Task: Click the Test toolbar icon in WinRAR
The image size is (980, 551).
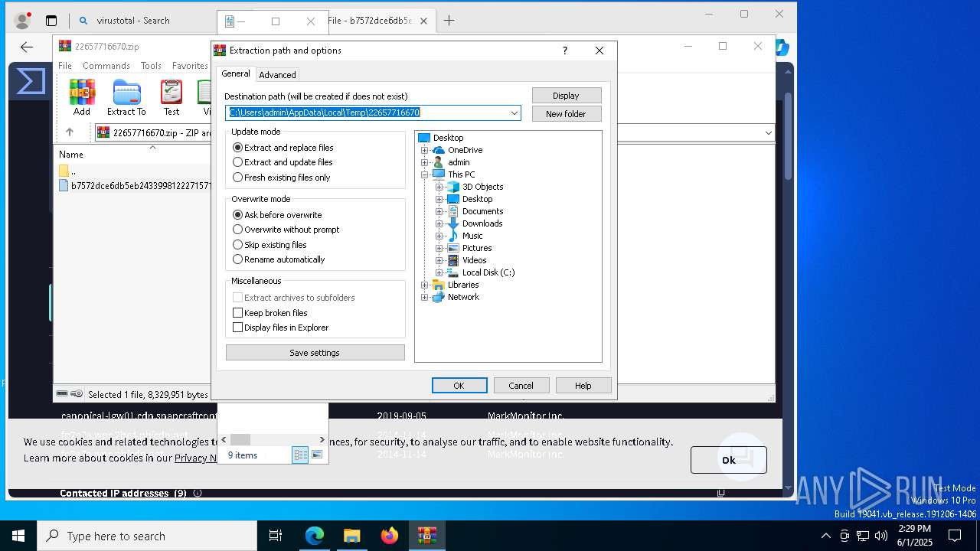Action: click(171, 98)
